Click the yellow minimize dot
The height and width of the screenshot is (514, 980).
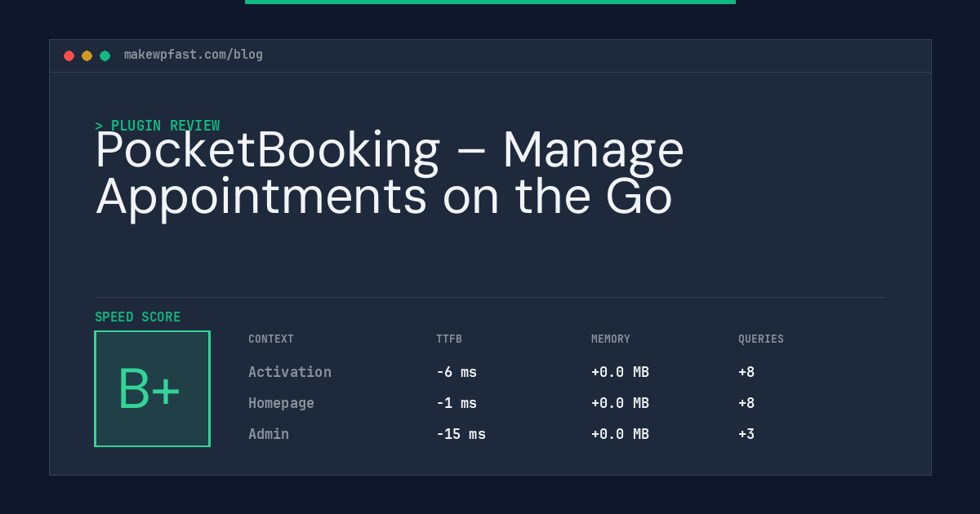pyautogui.click(x=87, y=55)
